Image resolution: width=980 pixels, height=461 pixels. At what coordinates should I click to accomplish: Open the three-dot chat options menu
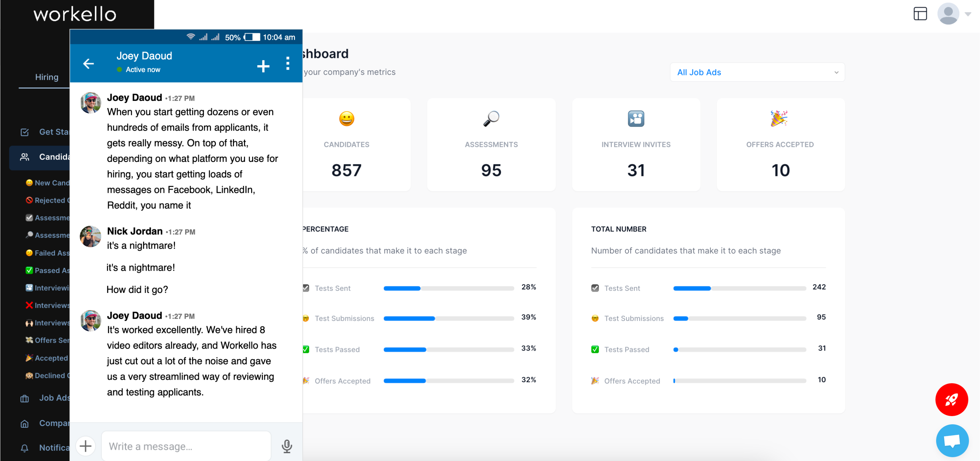click(x=288, y=63)
